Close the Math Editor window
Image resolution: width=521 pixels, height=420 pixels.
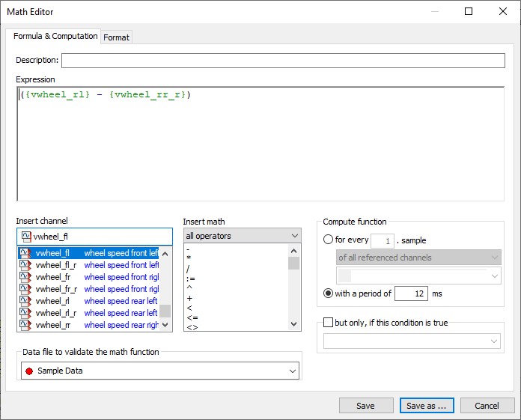[x=503, y=11]
